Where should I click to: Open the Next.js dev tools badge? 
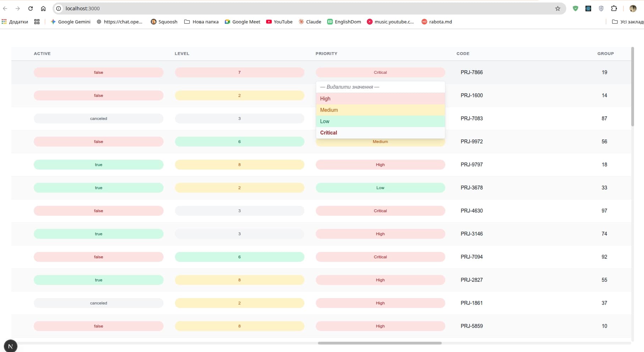[10, 346]
